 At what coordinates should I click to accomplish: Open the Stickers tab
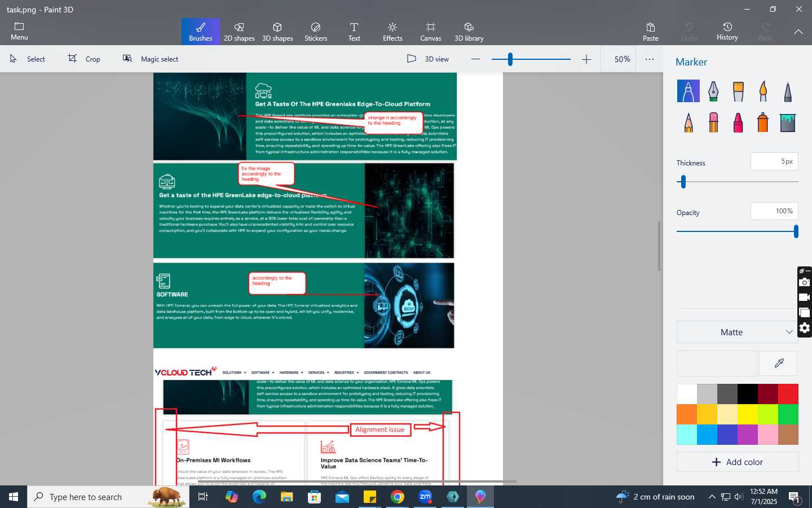316,32
